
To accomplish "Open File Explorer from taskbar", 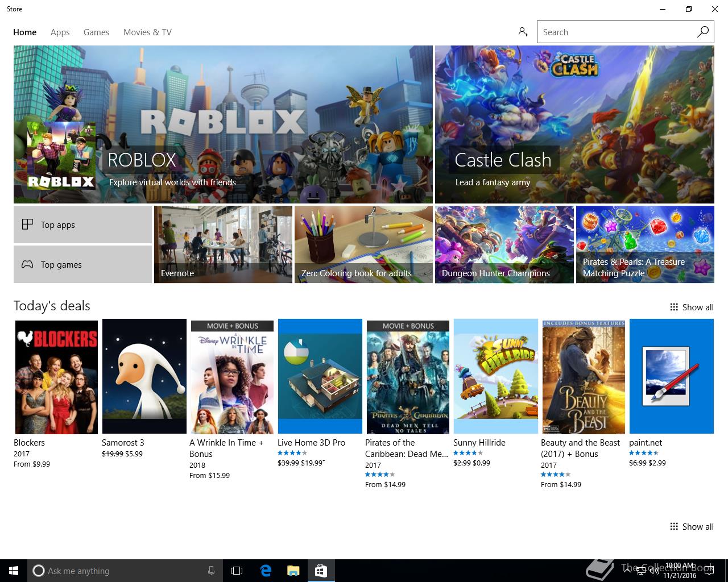I will point(293,571).
